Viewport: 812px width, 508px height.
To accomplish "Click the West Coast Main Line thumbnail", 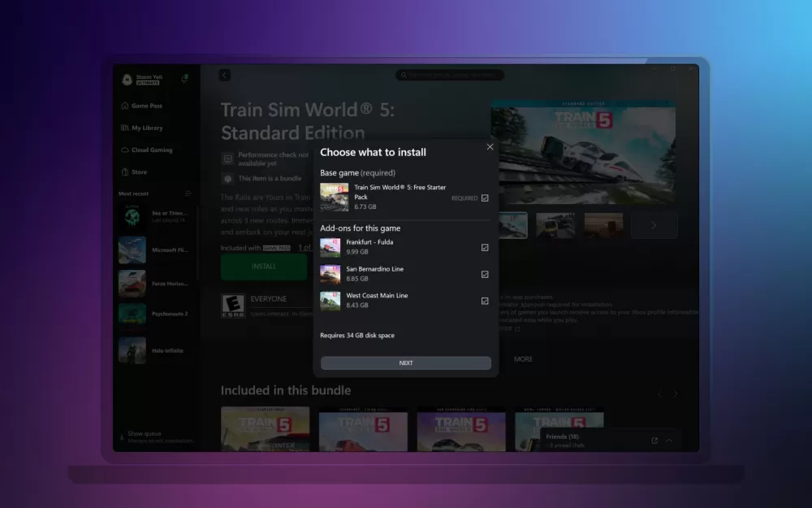I will tap(330, 301).
